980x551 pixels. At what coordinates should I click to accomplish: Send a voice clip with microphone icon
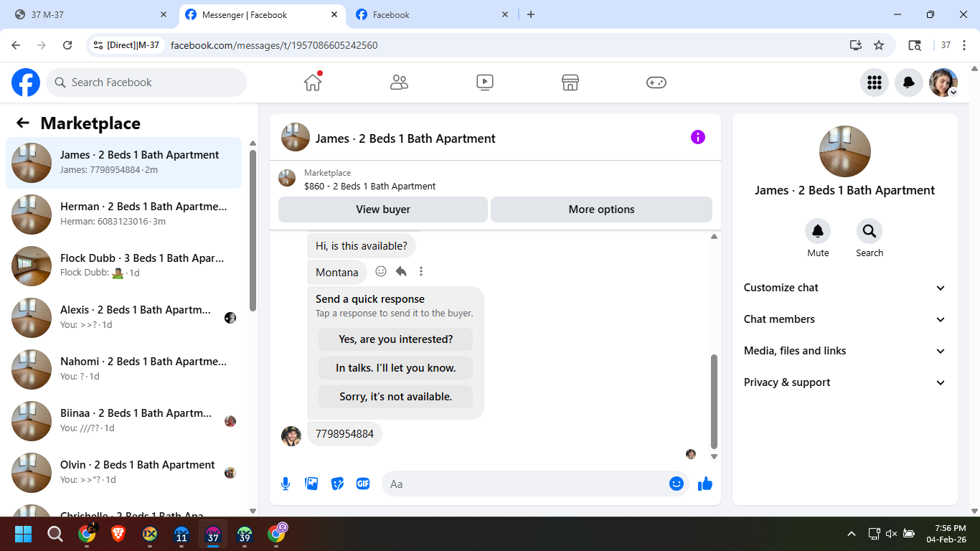(x=286, y=484)
